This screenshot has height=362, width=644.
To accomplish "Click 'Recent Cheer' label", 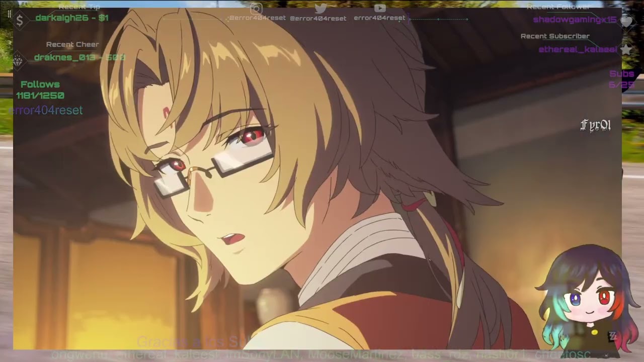I will (72, 44).
